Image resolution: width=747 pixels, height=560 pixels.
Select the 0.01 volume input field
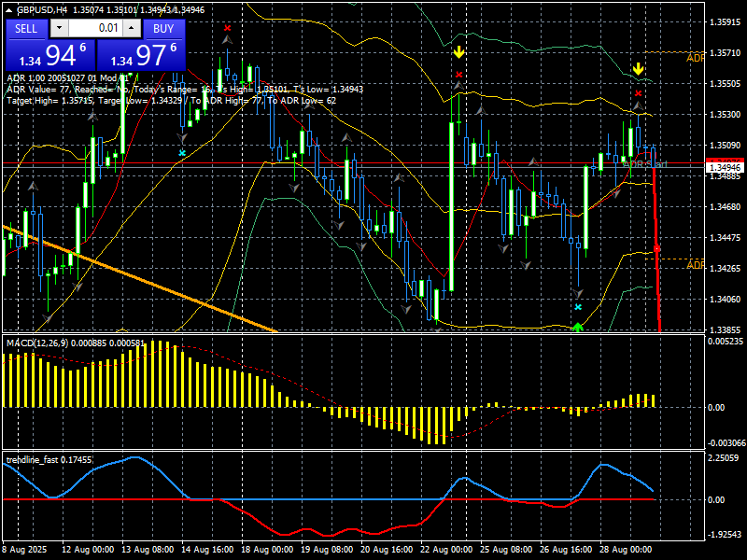(95, 28)
